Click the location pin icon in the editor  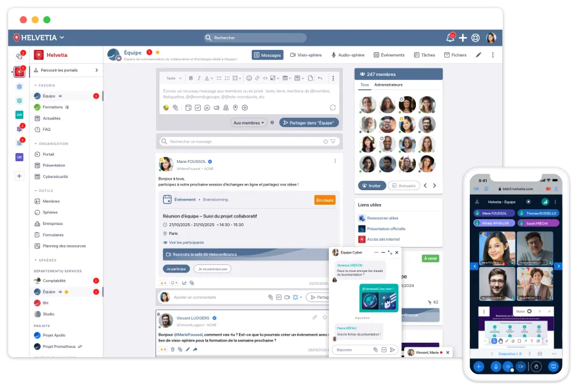[235, 108]
